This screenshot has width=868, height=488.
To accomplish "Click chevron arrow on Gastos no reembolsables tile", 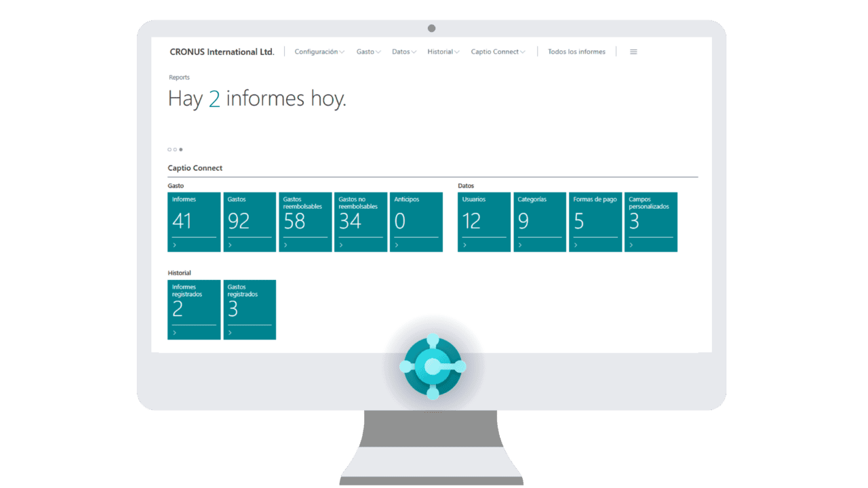I will 341,245.
